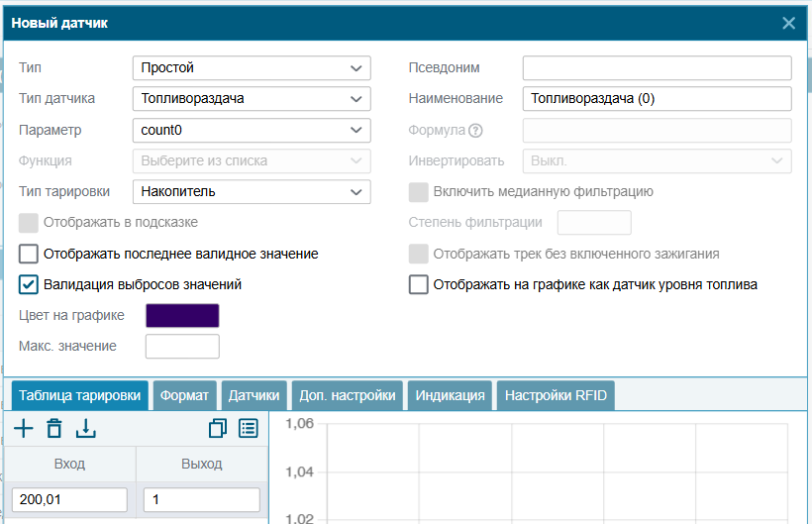Screen dimensions: 812x524
Task: Open the Индикация tab
Action: [450, 395]
